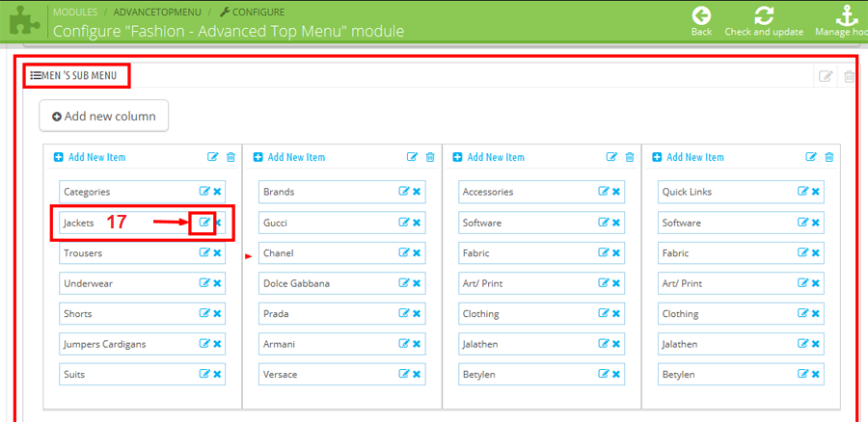Edit the Brands item

403,192
